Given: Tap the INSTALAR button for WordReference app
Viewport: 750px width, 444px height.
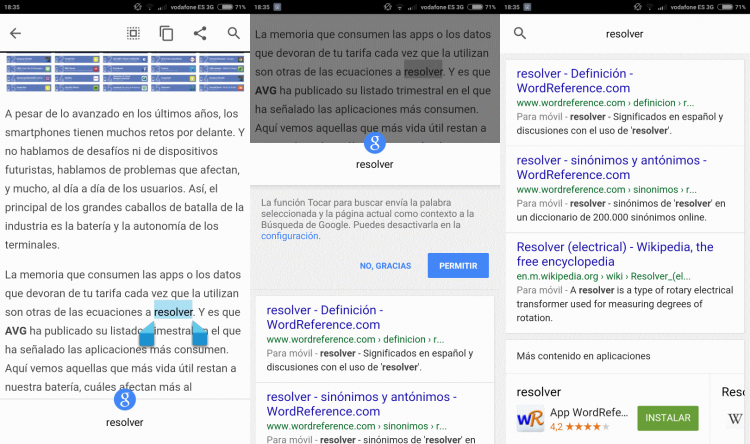Looking at the screenshot, I should coord(668,418).
